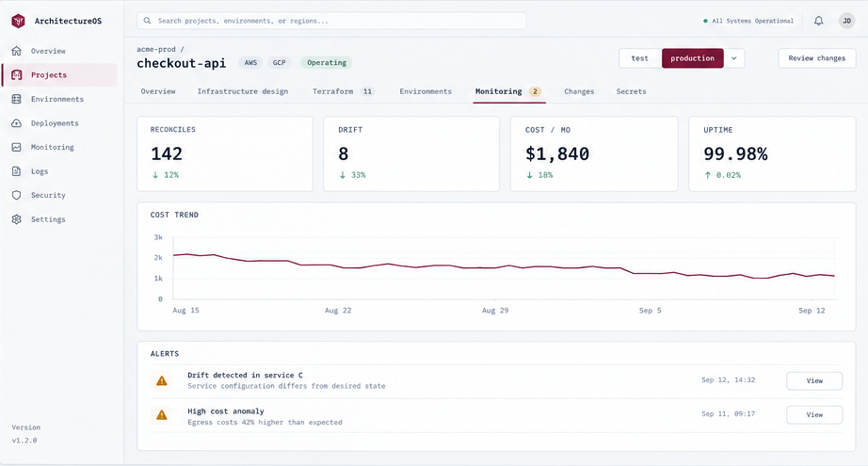View the high cost anomaly alert

pyautogui.click(x=814, y=414)
